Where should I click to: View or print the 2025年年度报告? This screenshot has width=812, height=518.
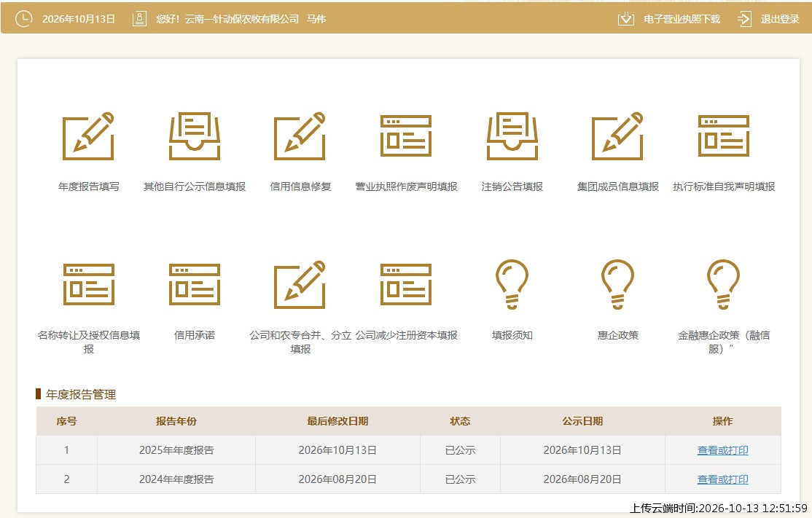pyautogui.click(x=723, y=450)
